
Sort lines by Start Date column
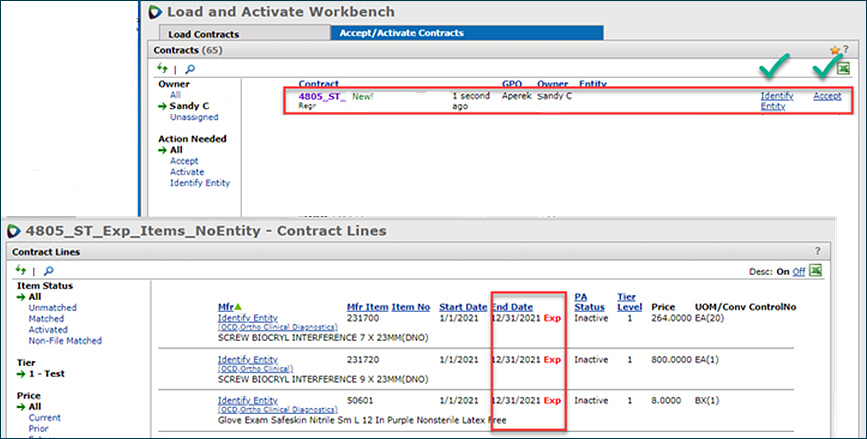(x=462, y=307)
